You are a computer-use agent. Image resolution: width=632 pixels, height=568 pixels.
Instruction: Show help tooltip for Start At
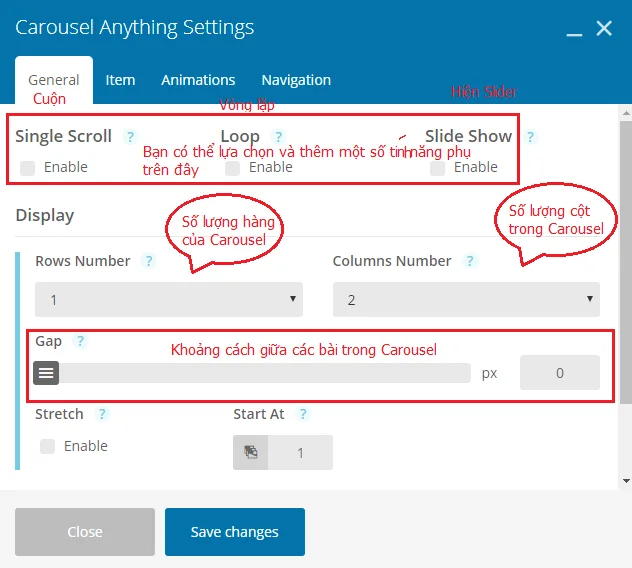click(x=303, y=414)
